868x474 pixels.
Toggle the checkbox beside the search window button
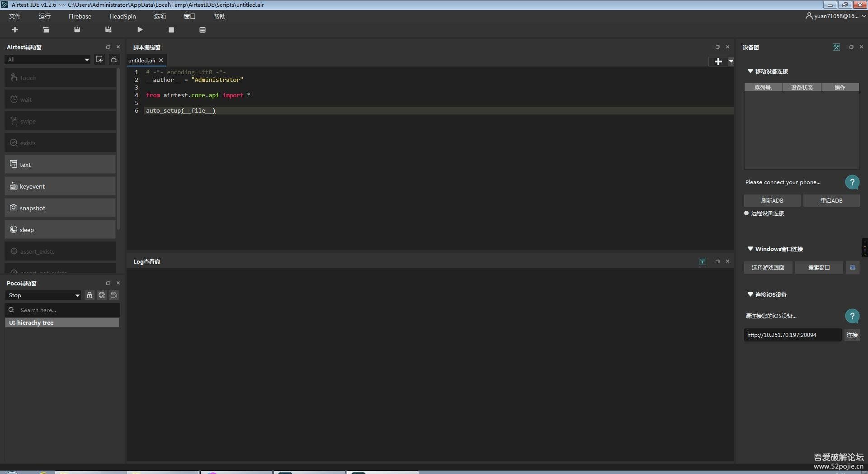pos(852,267)
